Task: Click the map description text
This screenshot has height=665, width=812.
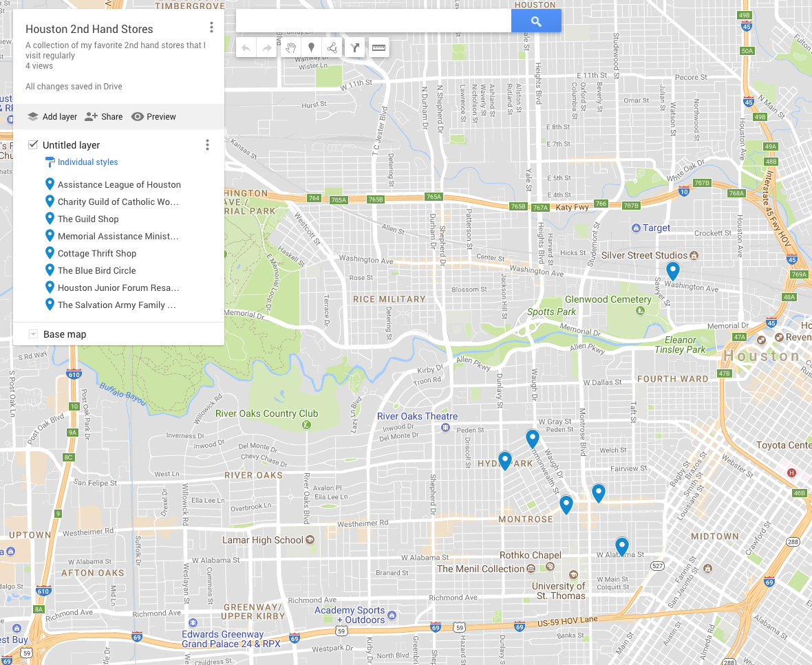Action: (x=116, y=50)
